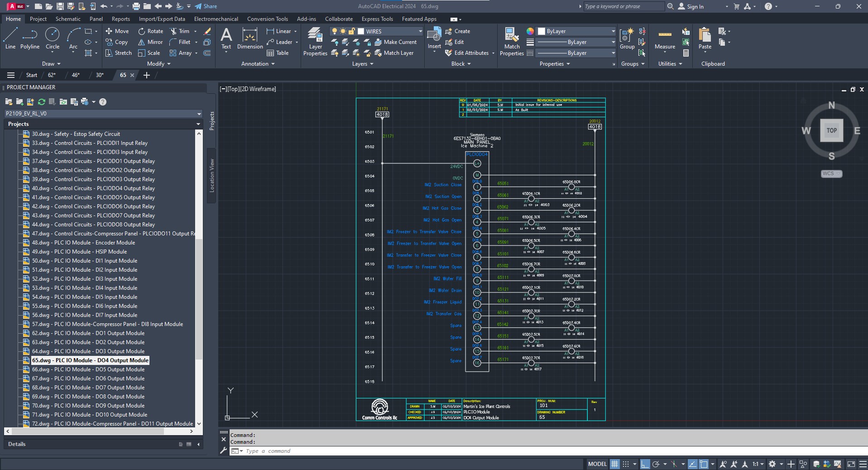The height and width of the screenshot is (470, 868).
Task: Open the WIRES layer dropdown
Action: pos(420,31)
